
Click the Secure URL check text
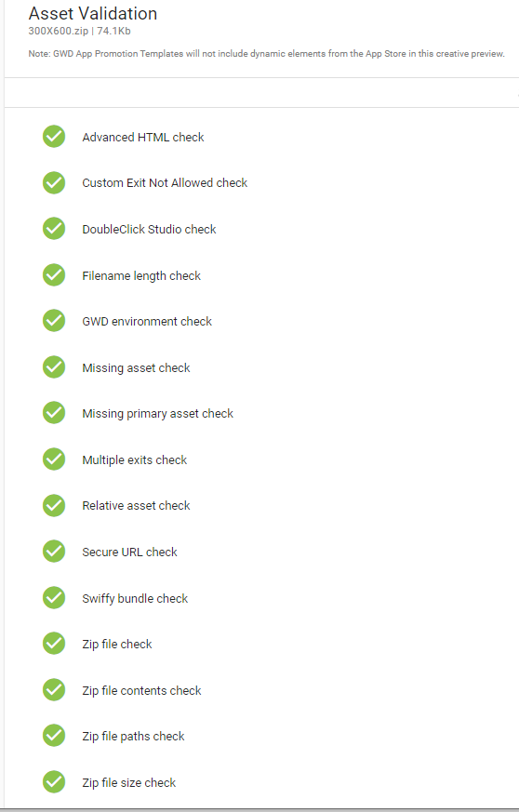(129, 552)
